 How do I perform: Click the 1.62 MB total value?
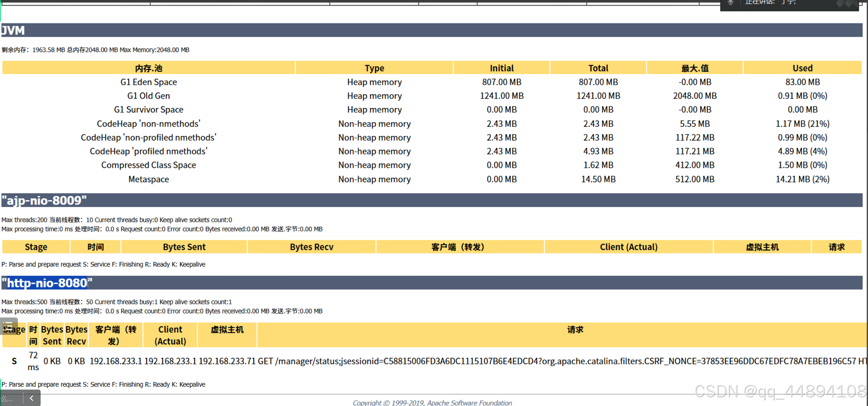coord(598,165)
